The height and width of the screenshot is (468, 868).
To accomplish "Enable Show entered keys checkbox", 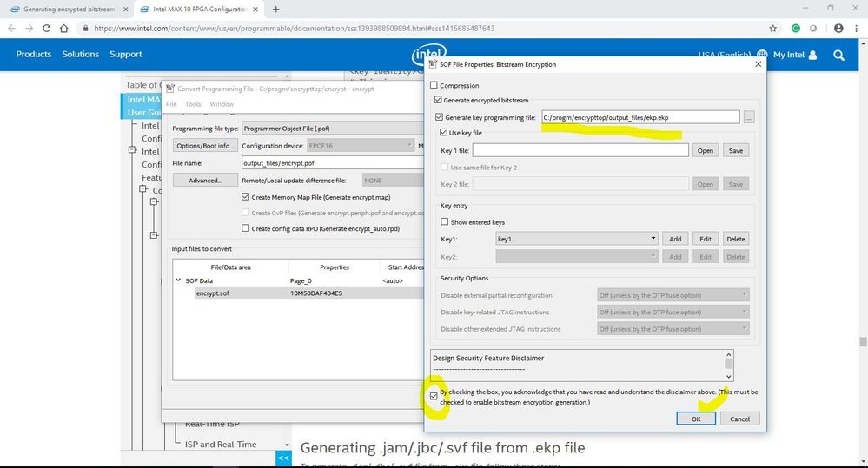I will (444, 221).
